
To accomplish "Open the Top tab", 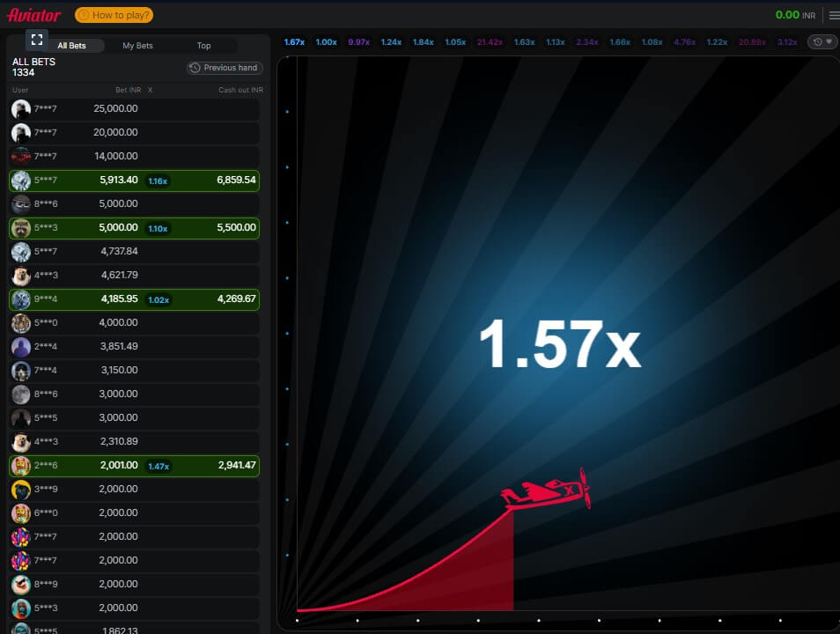I will pyautogui.click(x=203, y=46).
